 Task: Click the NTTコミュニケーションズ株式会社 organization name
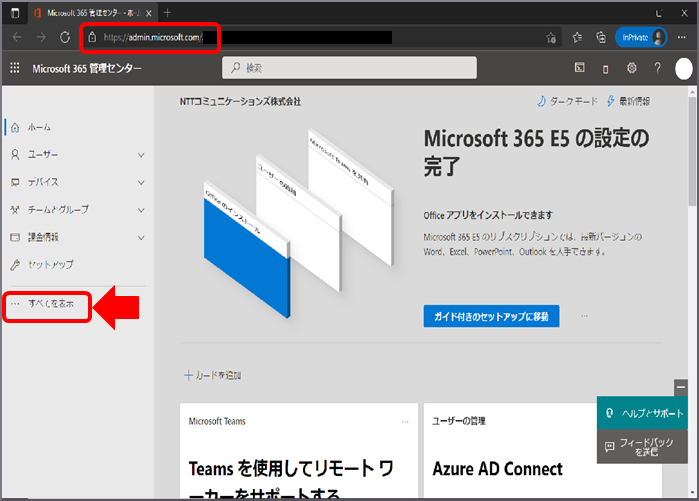[x=240, y=102]
